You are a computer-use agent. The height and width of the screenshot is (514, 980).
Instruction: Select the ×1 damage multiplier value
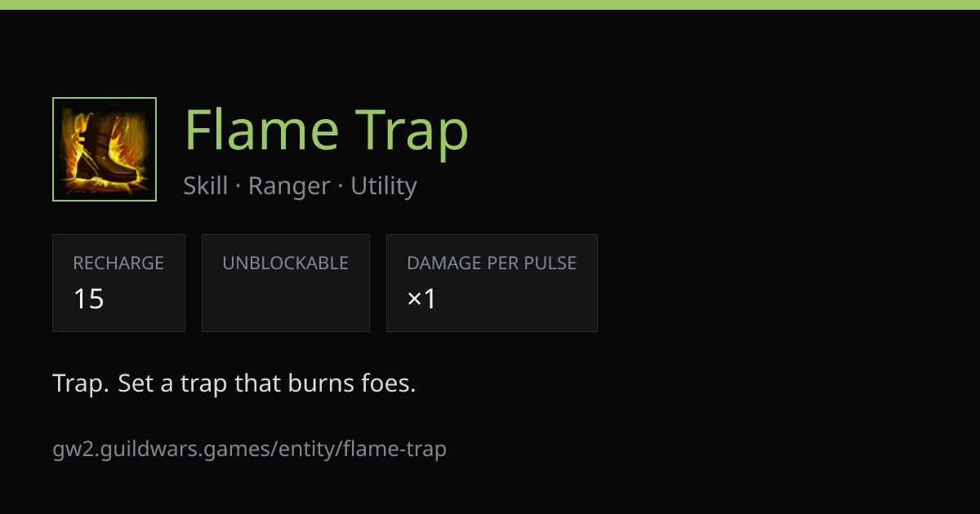point(422,299)
